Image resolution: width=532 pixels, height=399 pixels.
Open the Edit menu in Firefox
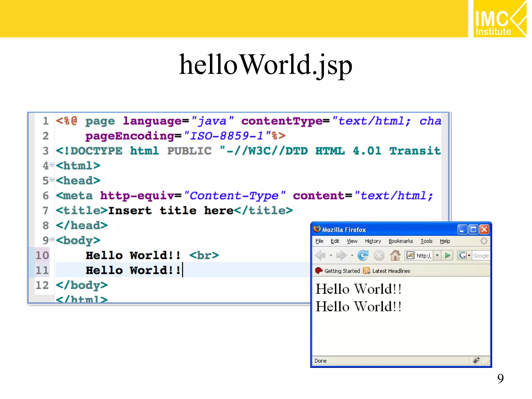[335, 241]
